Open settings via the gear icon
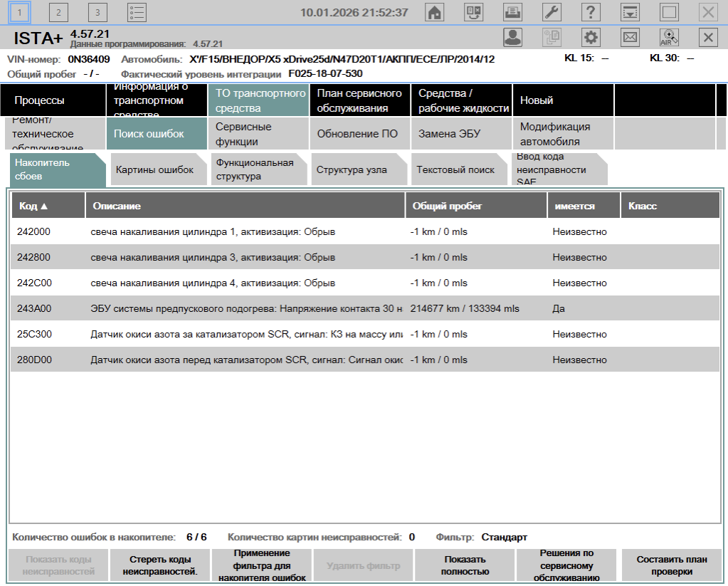 [x=591, y=38]
